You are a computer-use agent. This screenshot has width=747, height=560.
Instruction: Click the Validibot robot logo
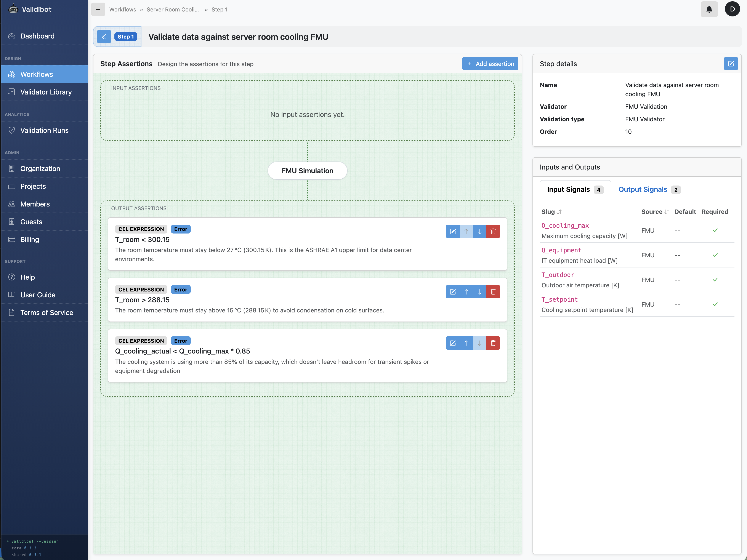13,9
